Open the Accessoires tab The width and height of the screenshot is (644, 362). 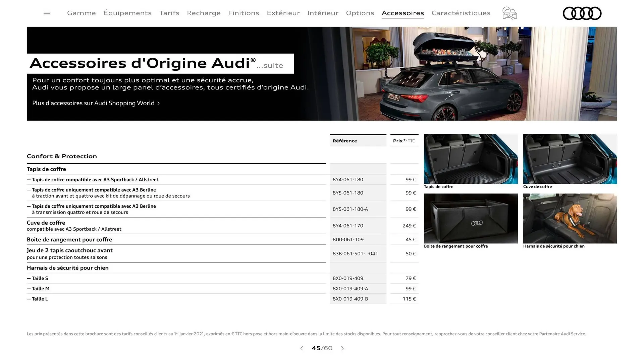pyautogui.click(x=402, y=13)
